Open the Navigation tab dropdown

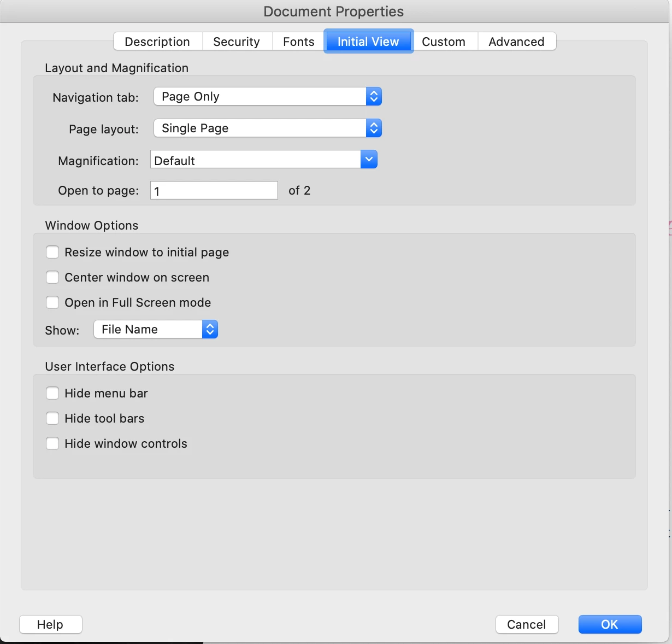(268, 97)
